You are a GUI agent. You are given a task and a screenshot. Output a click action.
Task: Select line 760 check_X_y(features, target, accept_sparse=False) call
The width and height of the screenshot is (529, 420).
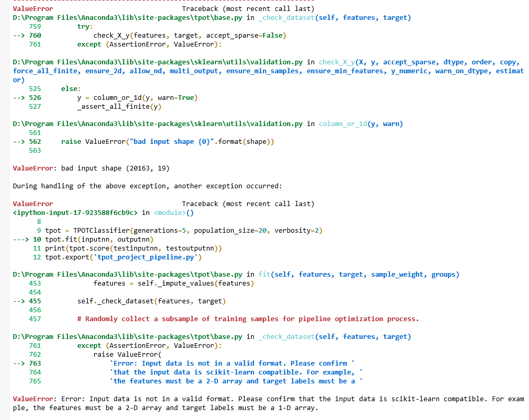[x=190, y=36]
